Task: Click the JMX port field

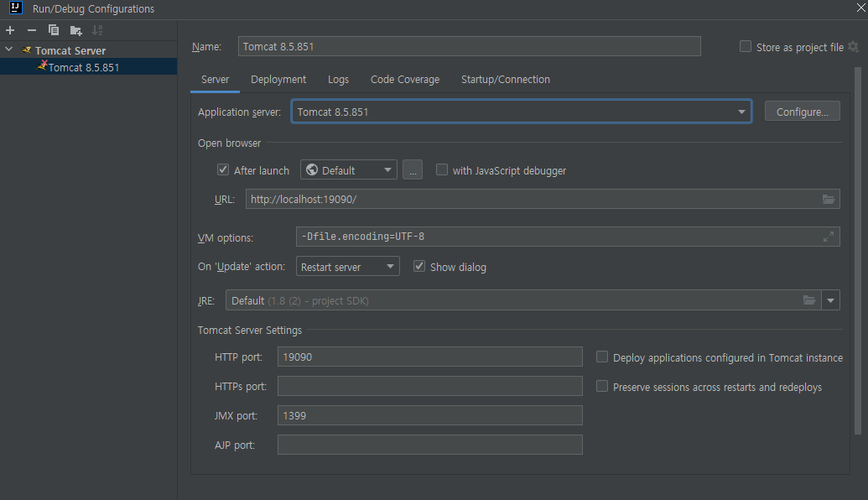Action: point(430,415)
